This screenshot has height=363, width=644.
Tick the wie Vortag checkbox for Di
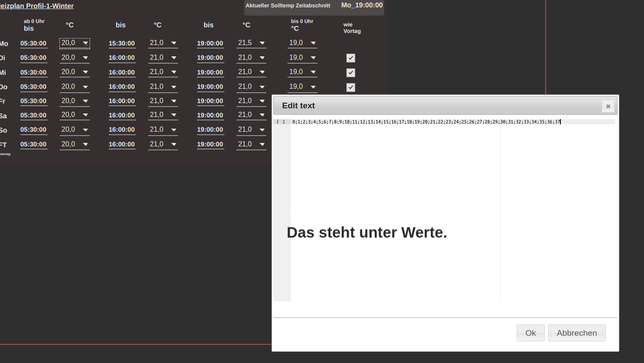pos(351,58)
